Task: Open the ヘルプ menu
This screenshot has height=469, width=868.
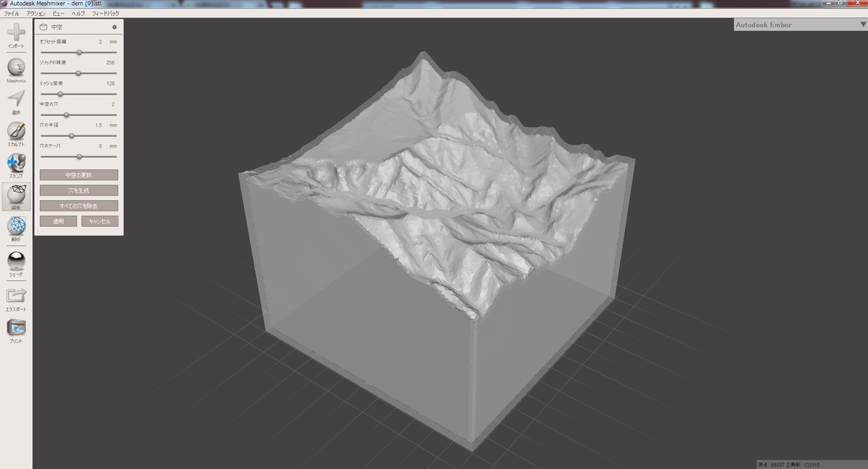Action: coord(78,14)
